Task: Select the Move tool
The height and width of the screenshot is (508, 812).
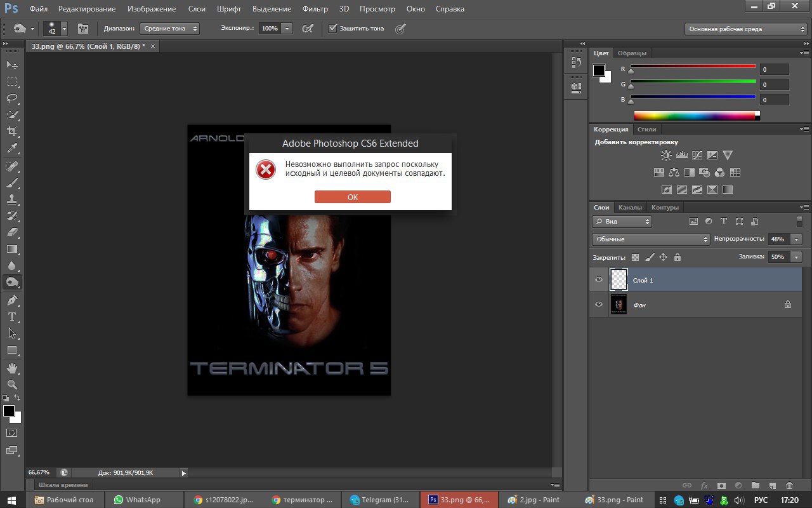Action: coord(12,65)
